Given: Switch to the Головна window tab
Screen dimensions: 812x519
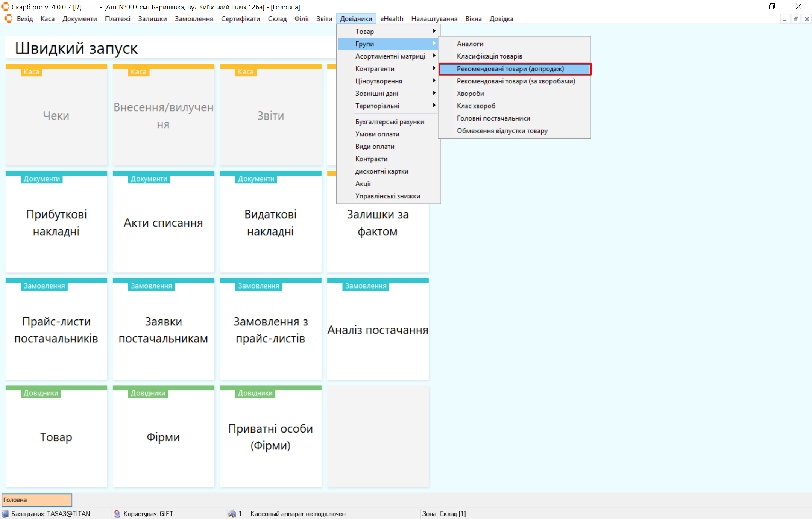Looking at the screenshot, I should (x=37, y=500).
